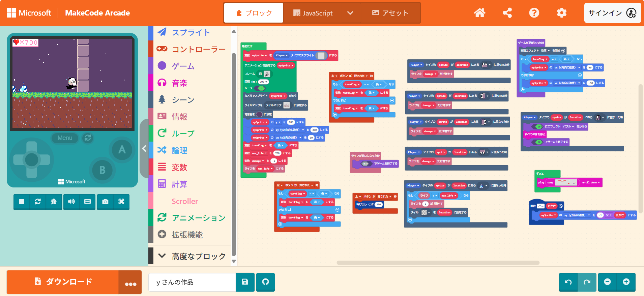The image size is (644, 296).
Task: Stop the simulator
Action: point(22,202)
